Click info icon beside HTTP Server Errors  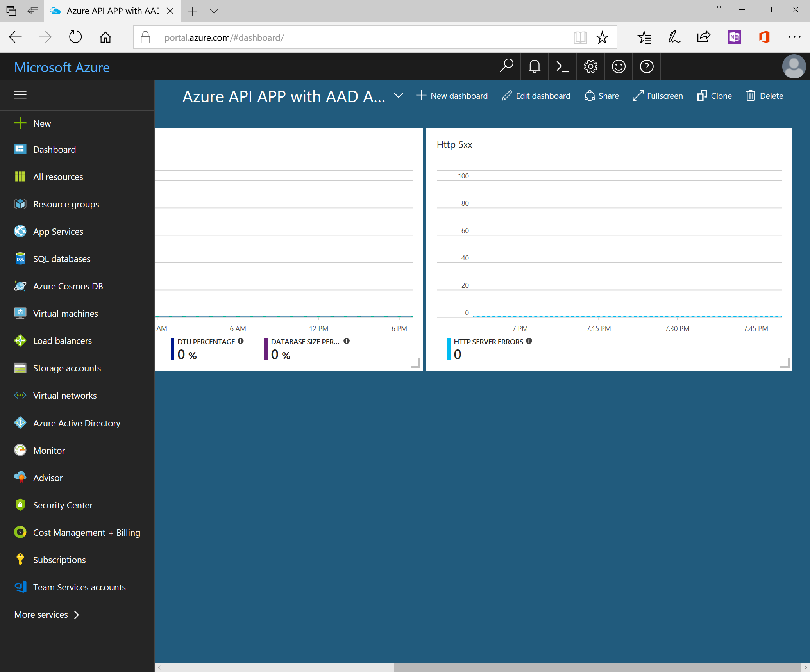coord(529,341)
